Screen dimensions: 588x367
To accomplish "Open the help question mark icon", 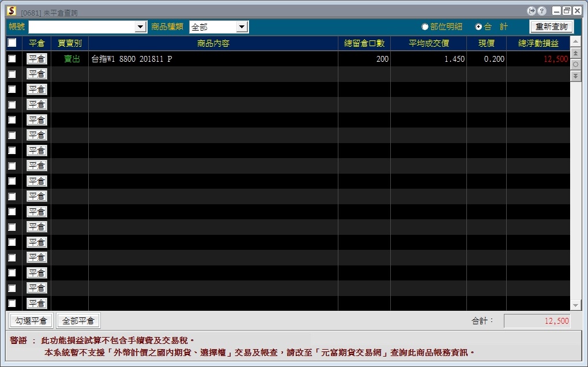I will point(541,11).
